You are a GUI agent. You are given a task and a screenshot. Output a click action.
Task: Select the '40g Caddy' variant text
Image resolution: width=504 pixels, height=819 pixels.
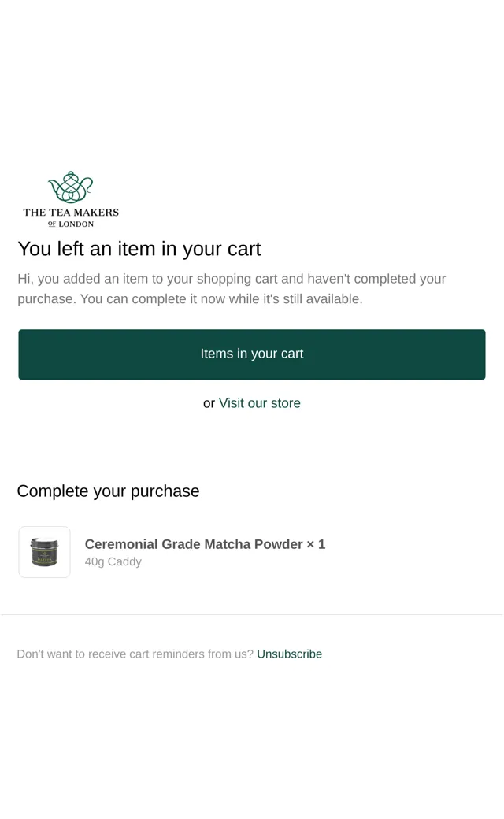coord(113,562)
